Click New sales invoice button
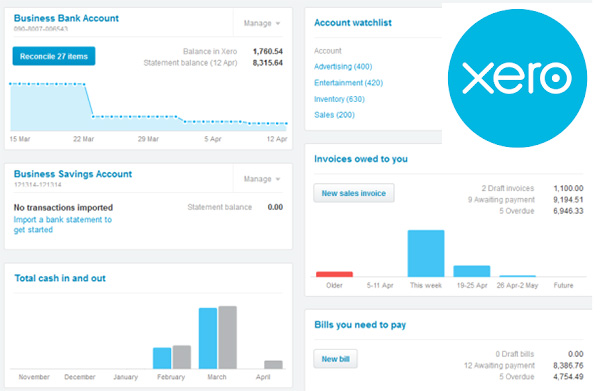Image resolution: width=600 pixels, height=391 pixels. click(x=354, y=193)
